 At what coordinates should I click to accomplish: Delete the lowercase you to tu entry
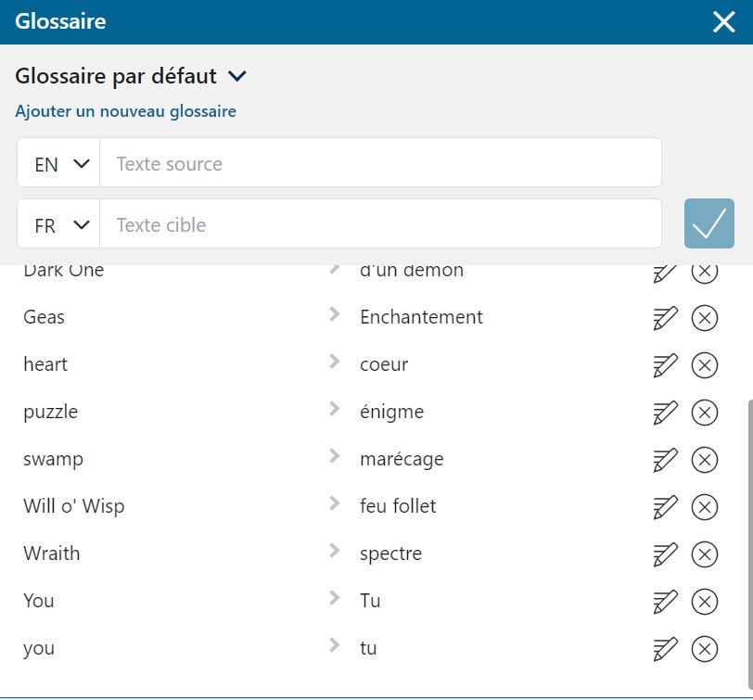705,649
